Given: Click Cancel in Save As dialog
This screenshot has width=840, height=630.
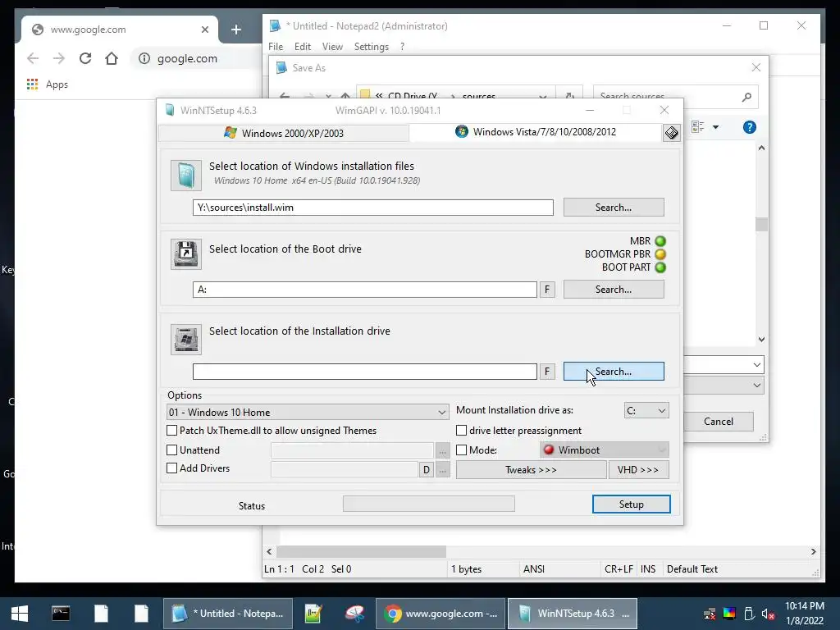Looking at the screenshot, I should pyautogui.click(x=719, y=422).
